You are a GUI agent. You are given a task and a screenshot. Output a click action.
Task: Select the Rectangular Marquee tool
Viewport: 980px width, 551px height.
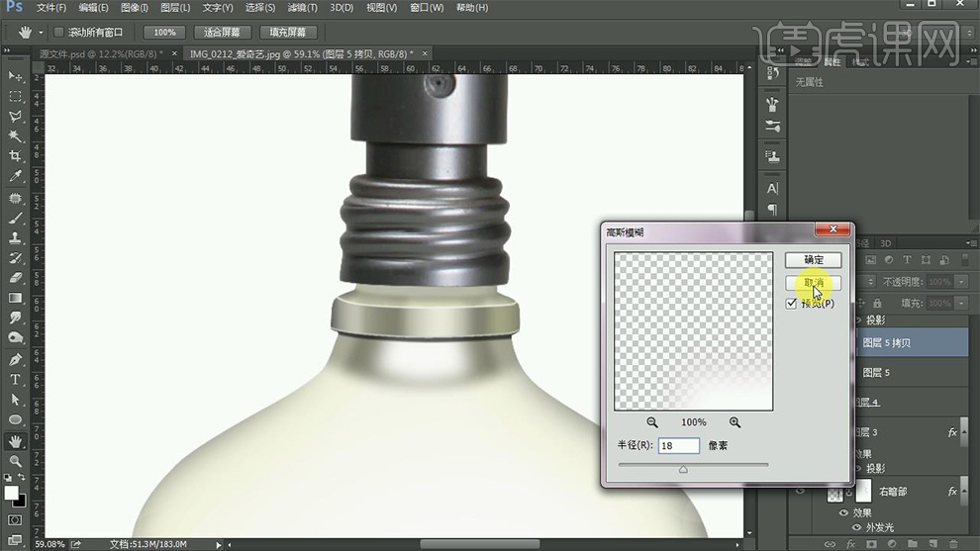point(16,96)
